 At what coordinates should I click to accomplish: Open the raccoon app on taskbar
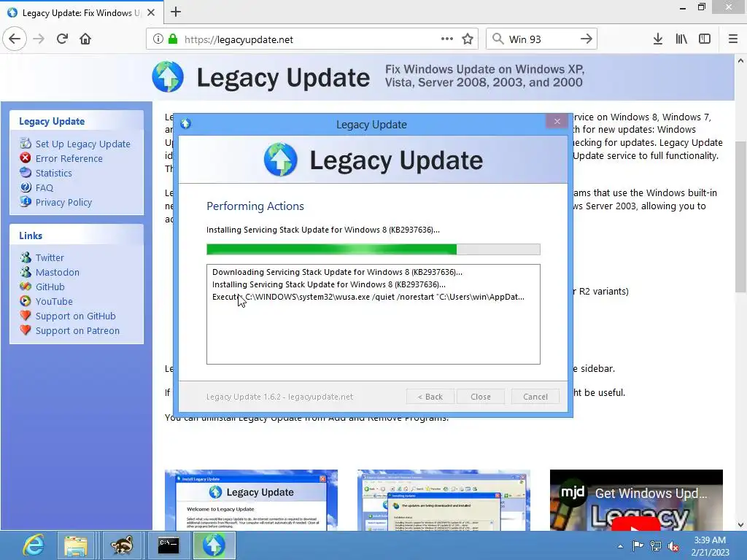(x=122, y=545)
